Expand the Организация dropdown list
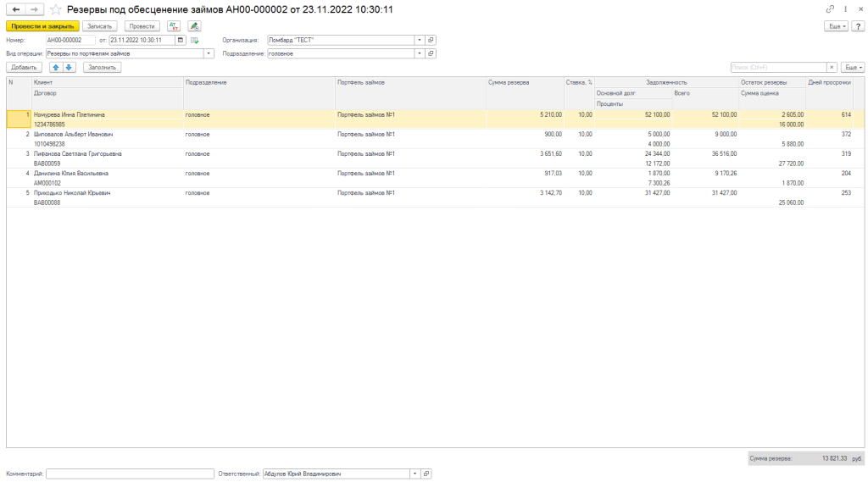Image resolution: width=868 pixels, height=482 pixels. [x=420, y=40]
